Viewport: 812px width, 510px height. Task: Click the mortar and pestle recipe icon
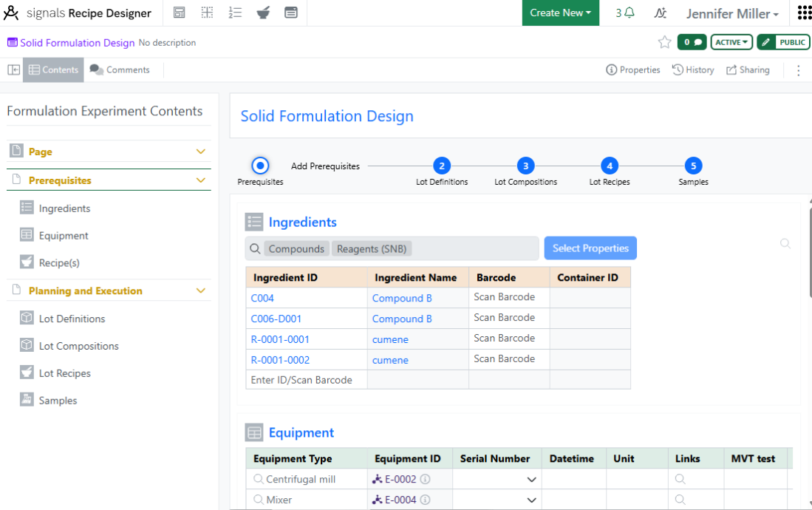[263, 13]
